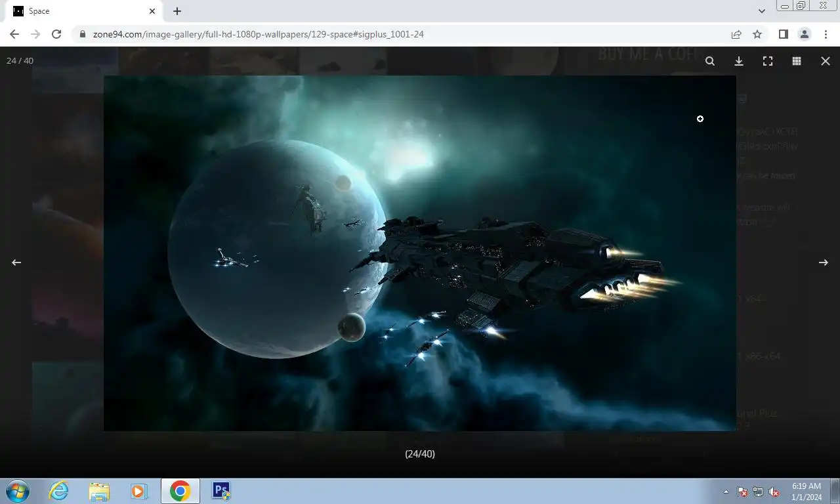Close the Space tab
Screen dimensions: 840x504
coord(152,11)
